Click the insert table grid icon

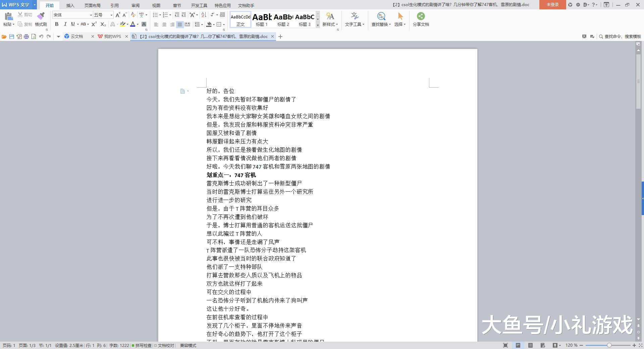222,15
